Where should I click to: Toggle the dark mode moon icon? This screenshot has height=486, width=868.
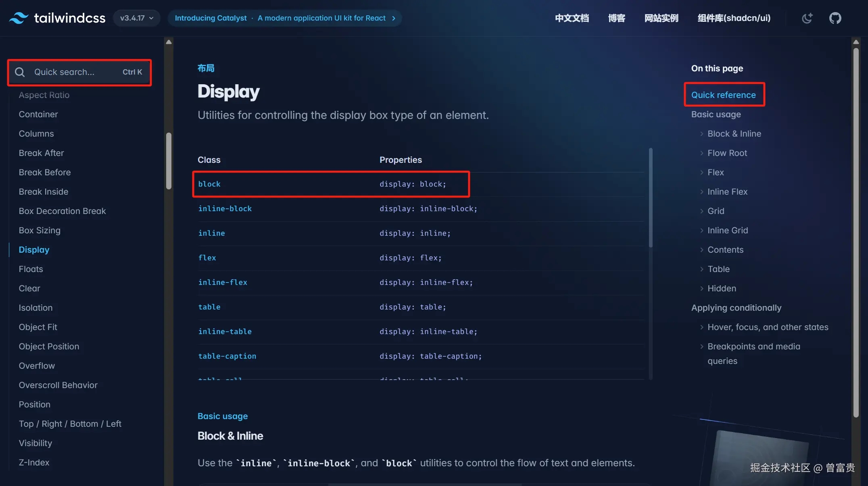click(807, 18)
